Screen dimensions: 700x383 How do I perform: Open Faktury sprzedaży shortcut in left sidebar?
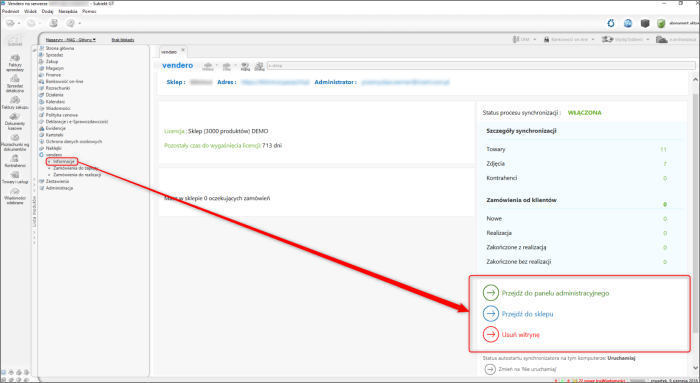click(x=15, y=63)
